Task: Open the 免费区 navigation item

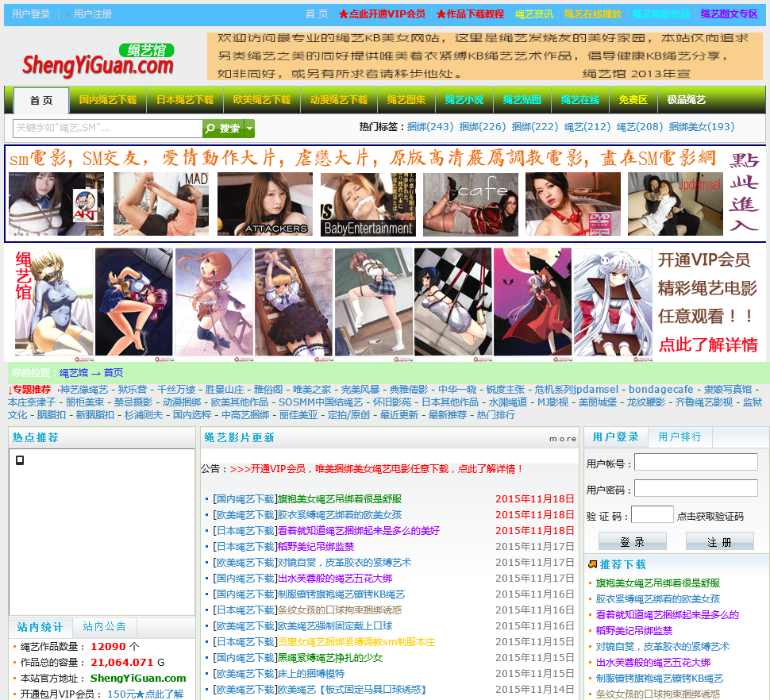Action: point(633,100)
